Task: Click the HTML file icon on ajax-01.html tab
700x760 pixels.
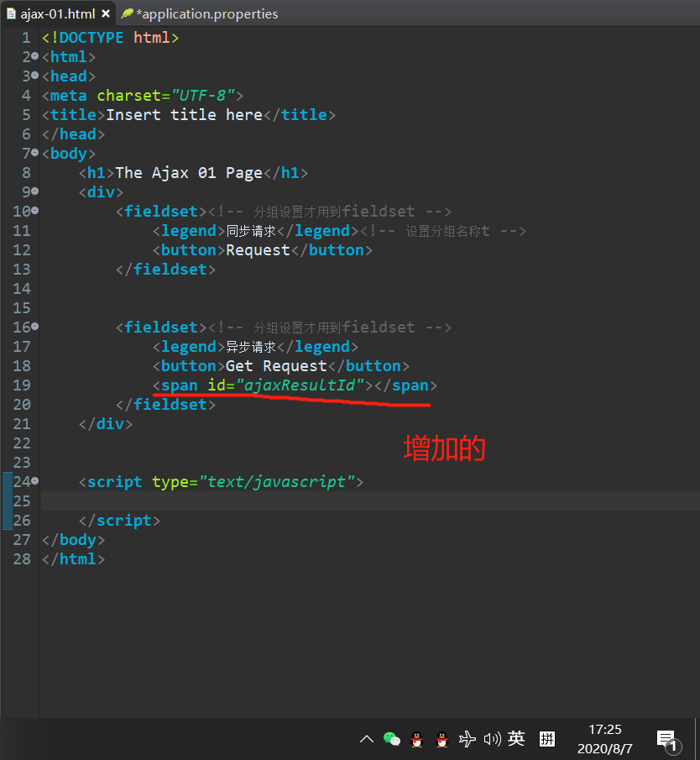Action: [x=11, y=13]
